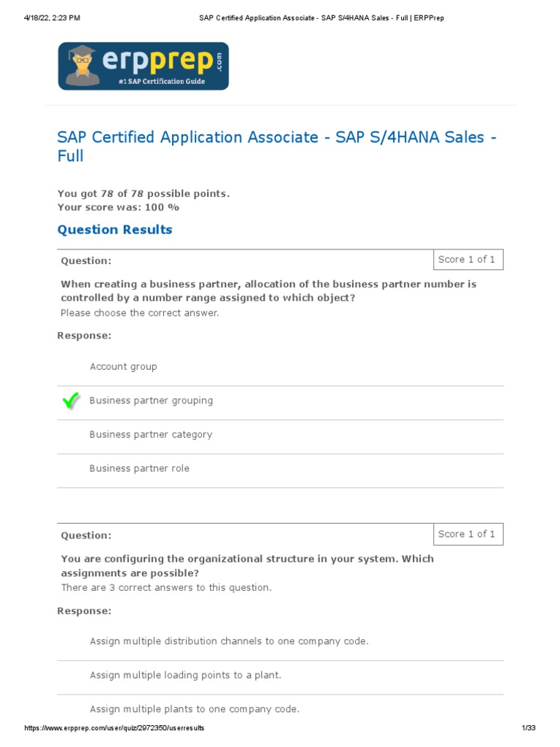Click the business partner number range question text
The image size is (560, 747).
[268, 291]
